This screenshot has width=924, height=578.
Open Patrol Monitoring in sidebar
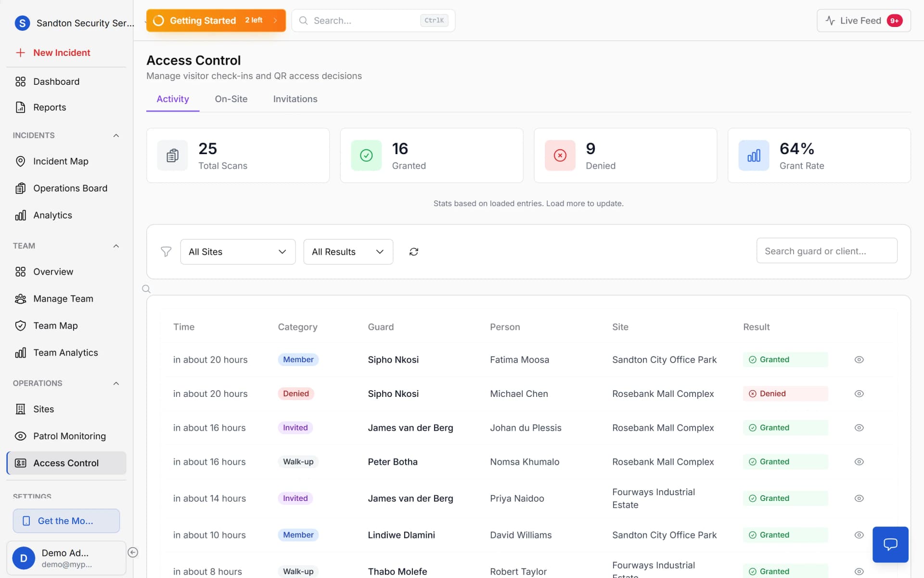[x=69, y=436]
